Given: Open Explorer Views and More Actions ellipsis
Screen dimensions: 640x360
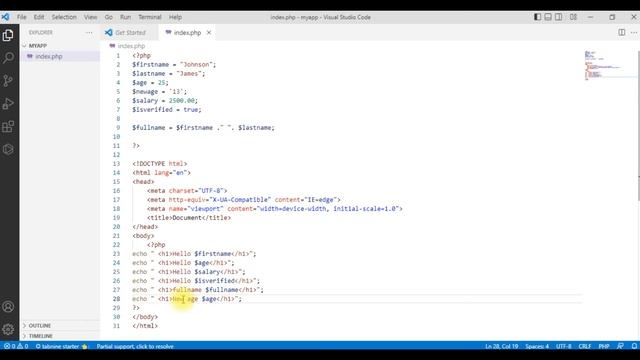Looking at the screenshot, I should pos(89,32).
